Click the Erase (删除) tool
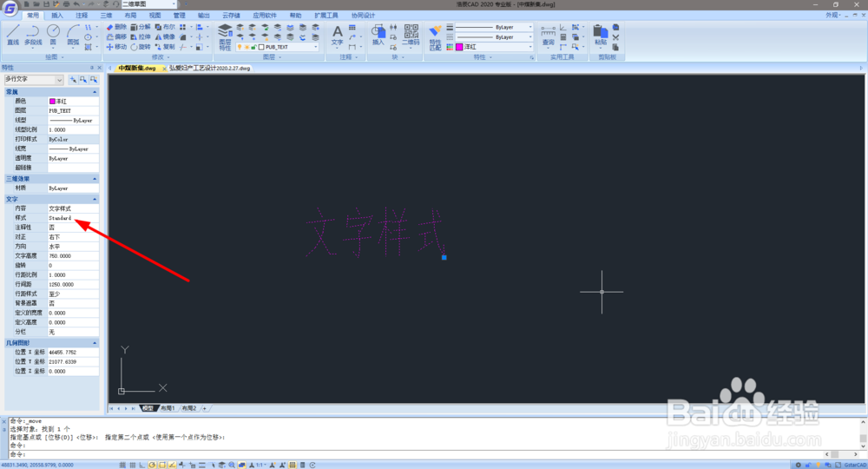 coord(116,27)
